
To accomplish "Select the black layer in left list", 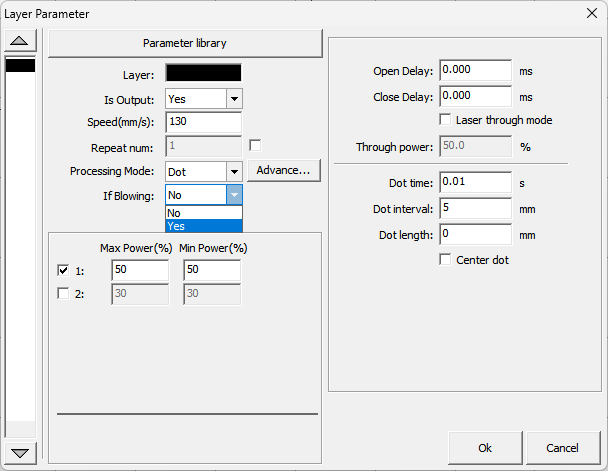I will pos(21,66).
